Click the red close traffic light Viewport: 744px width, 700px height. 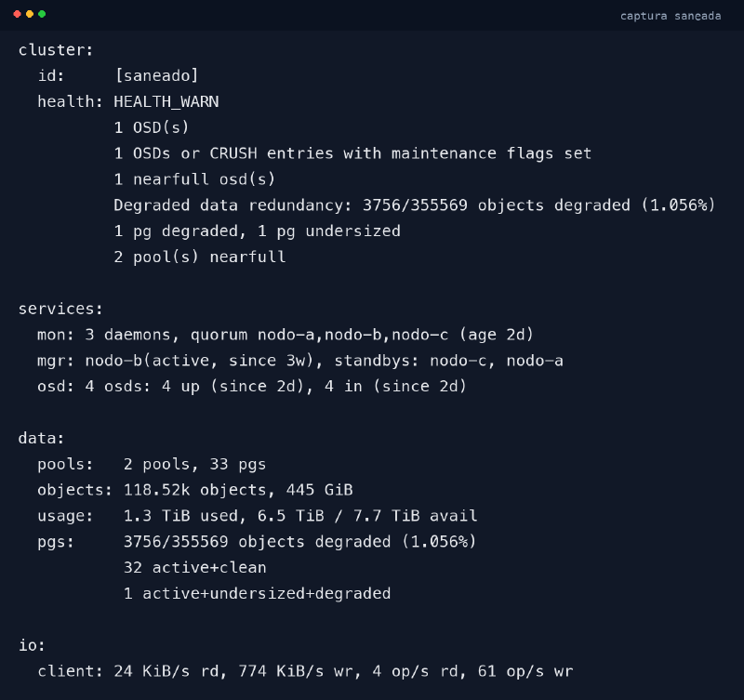pyautogui.click(x=15, y=14)
